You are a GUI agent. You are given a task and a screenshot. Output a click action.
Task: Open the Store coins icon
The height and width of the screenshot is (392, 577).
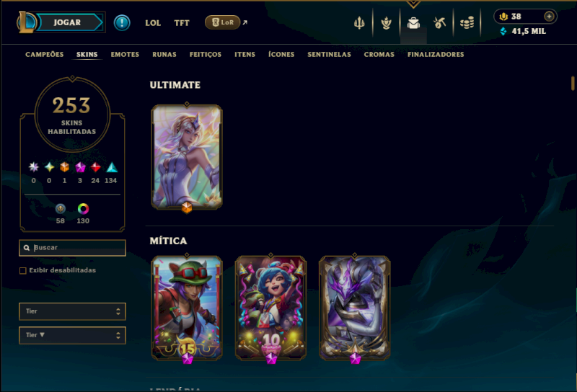[x=467, y=23]
